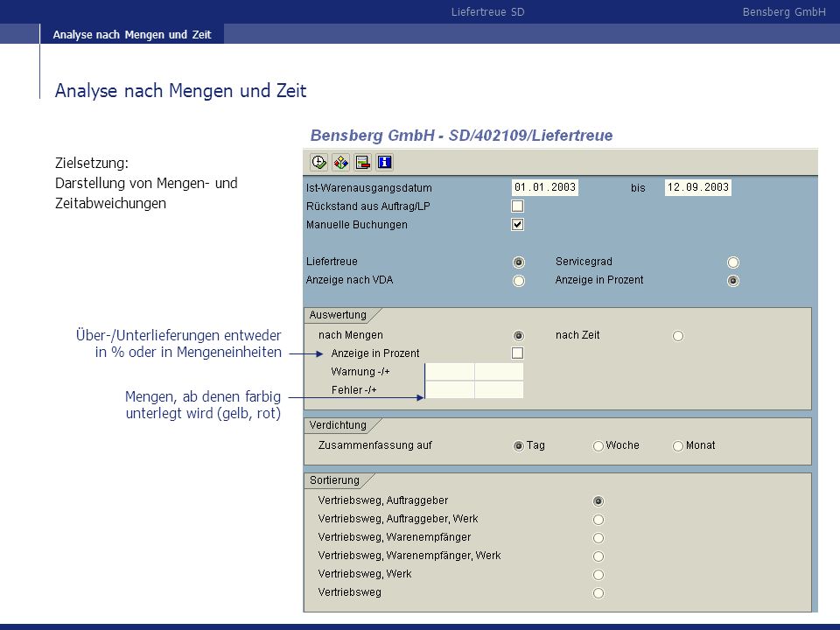Click the 'Analyse nach Mengen und Zeit' tab
This screenshot has width=840, height=630.
[132, 34]
